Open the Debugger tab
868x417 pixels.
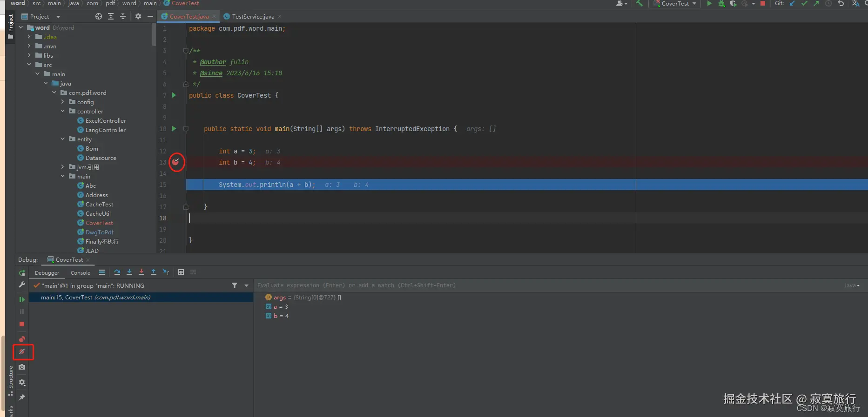(47, 273)
